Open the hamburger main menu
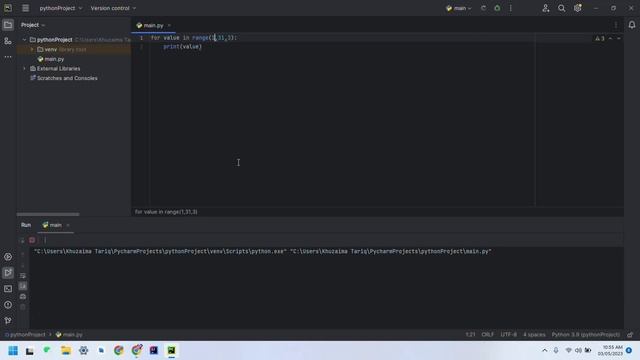Image resolution: width=640 pixels, height=360 pixels. [x=25, y=8]
